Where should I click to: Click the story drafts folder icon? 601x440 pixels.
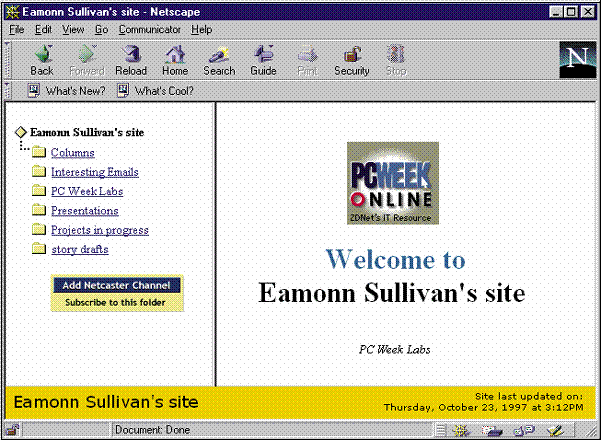tap(39, 248)
